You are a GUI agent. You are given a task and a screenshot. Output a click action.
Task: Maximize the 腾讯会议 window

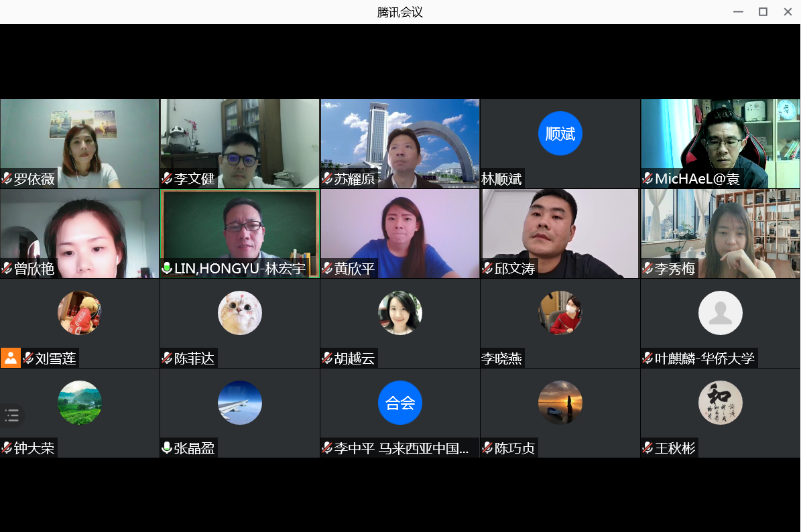[763, 12]
